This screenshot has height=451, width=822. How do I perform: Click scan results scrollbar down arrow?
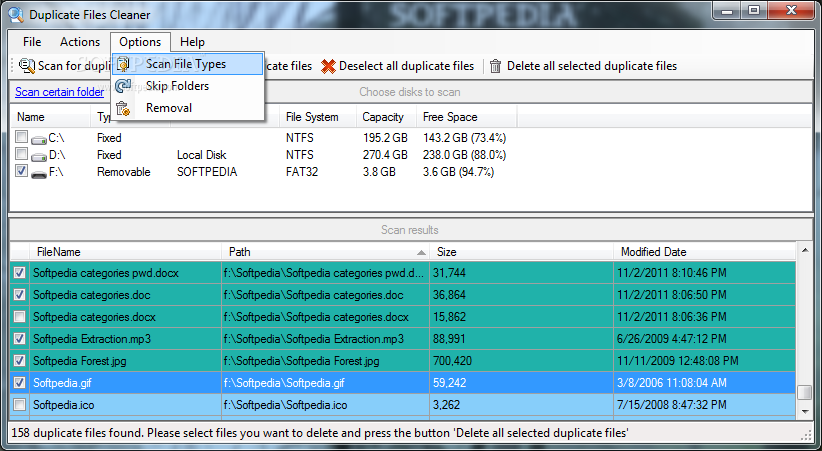click(805, 411)
